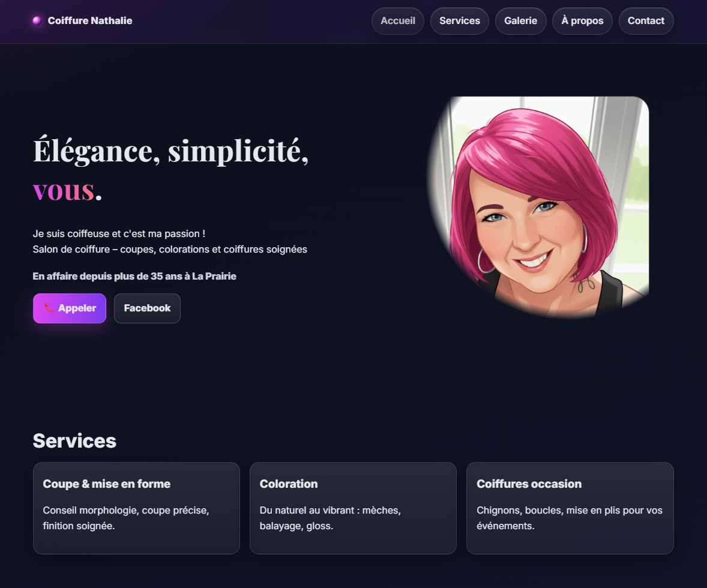Click the Appeler call button

70,308
